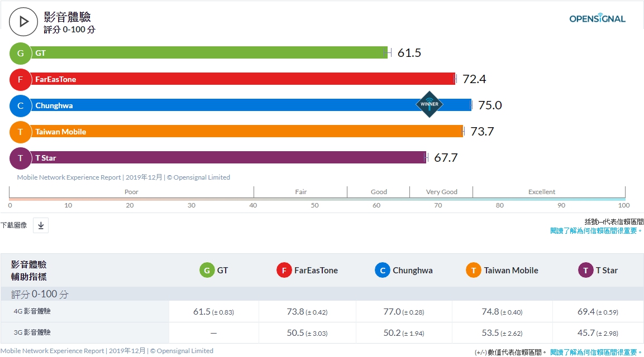Screen dimensions: 644x357
Task: Download the chart image with arrow button
Action: (x=41, y=225)
